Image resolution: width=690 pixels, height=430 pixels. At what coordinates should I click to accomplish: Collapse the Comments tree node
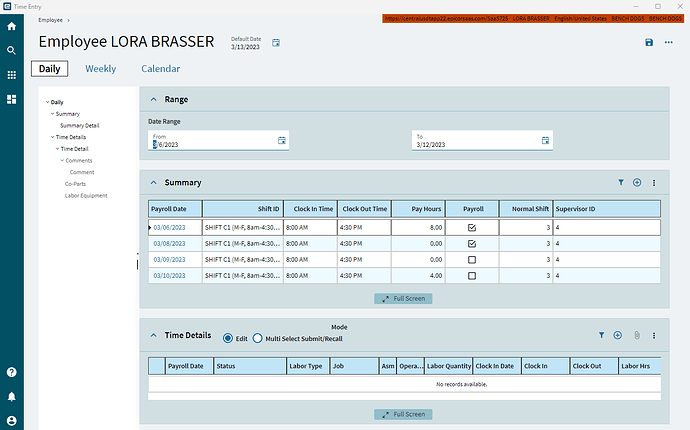(62, 160)
